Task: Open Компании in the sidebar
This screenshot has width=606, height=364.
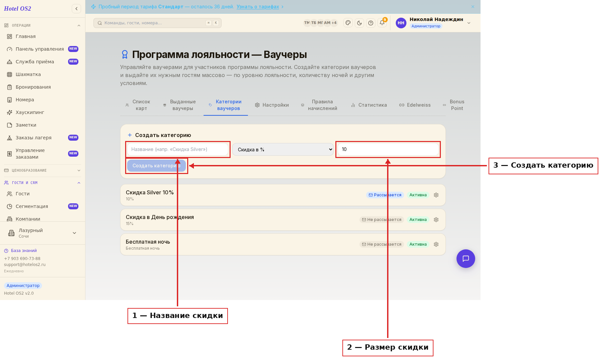Action: click(x=42, y=219)
